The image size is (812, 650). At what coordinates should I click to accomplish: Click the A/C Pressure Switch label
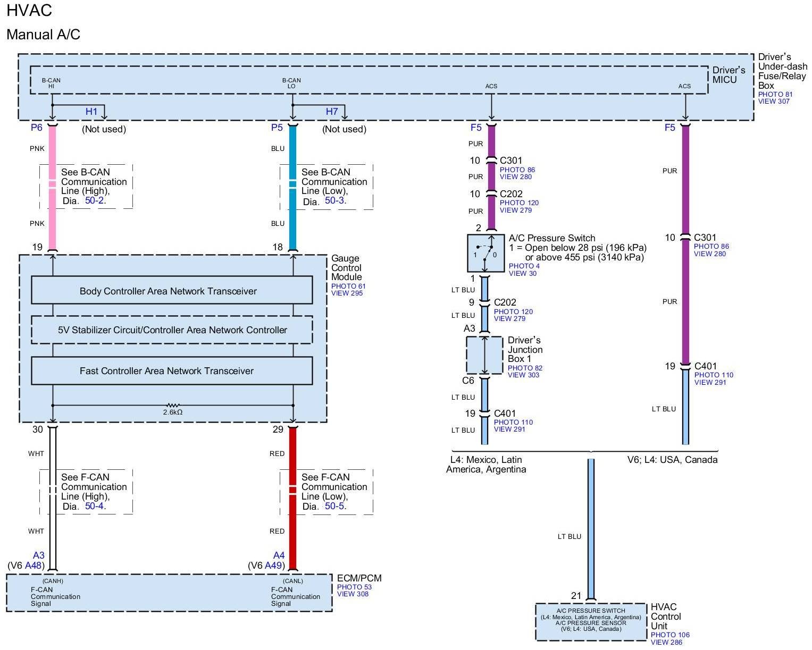[x=552, y=238]
